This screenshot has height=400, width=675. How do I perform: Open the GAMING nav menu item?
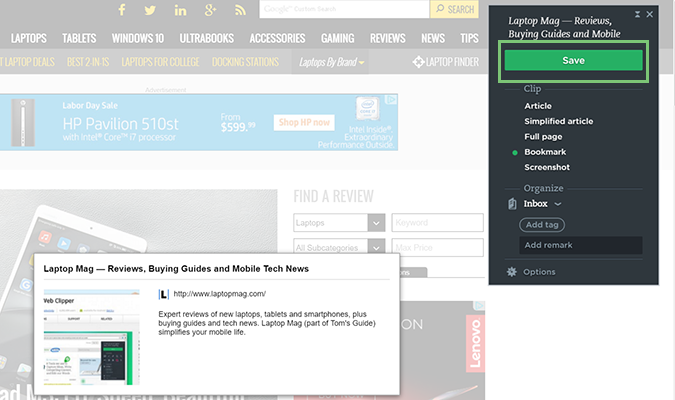click(338, 38)
